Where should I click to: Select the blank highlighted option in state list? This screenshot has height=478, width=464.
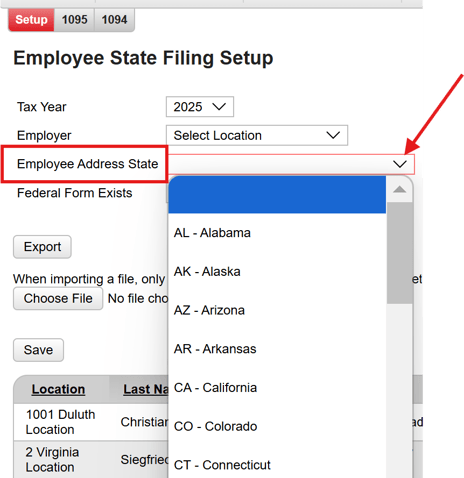coord(277,194)
